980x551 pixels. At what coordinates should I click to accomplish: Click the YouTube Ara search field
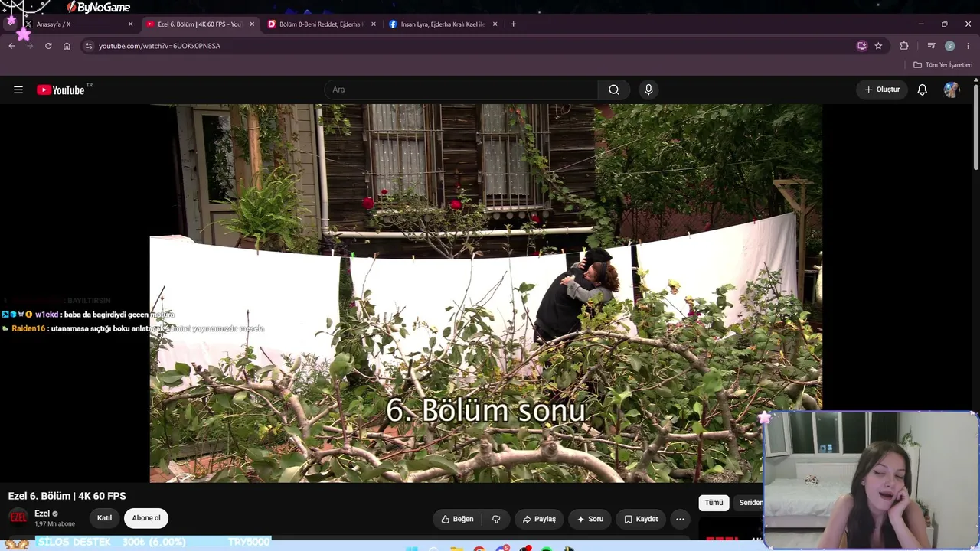pyautogui.click(x=461, y=90)
